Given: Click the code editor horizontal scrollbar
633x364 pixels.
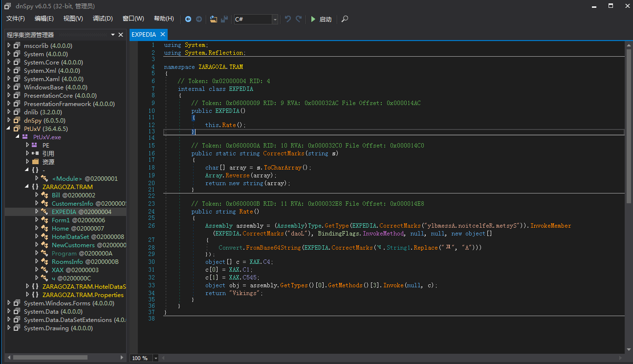Looking at the screenshot, I should point(392,358).
